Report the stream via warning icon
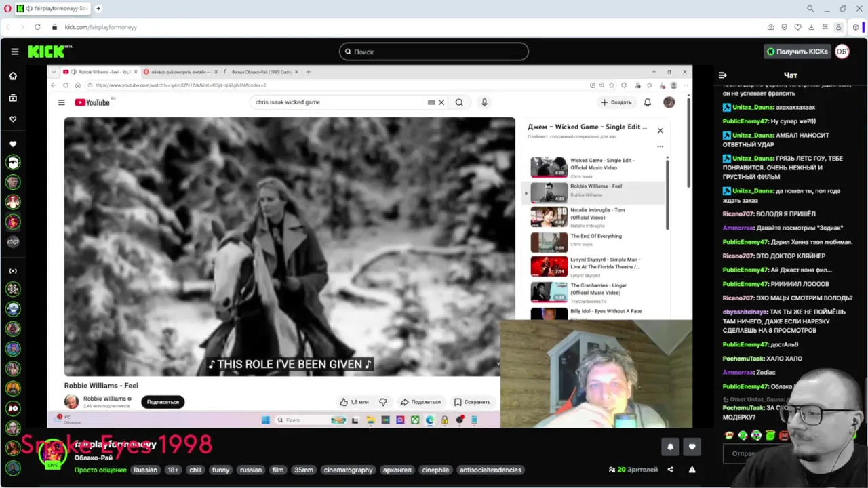This screenshot has height=488, width=868. point(692,470)
